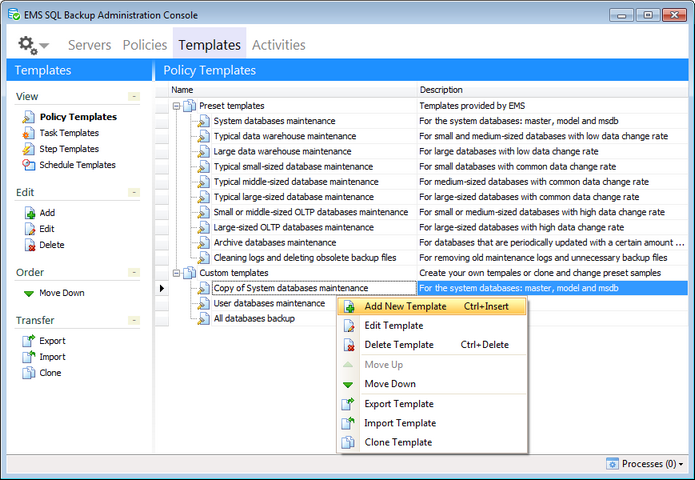
Task: Choose Delete Template from context menu
Action: pos(432,345)
